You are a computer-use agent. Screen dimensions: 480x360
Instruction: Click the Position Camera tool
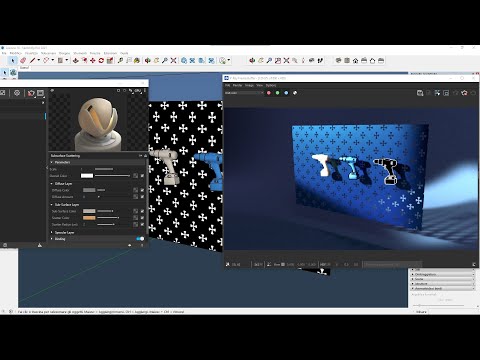click(303, 61)
